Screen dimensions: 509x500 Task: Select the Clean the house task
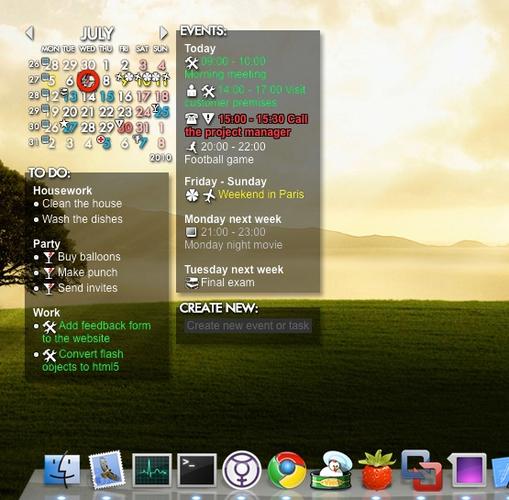click(82, 204)
